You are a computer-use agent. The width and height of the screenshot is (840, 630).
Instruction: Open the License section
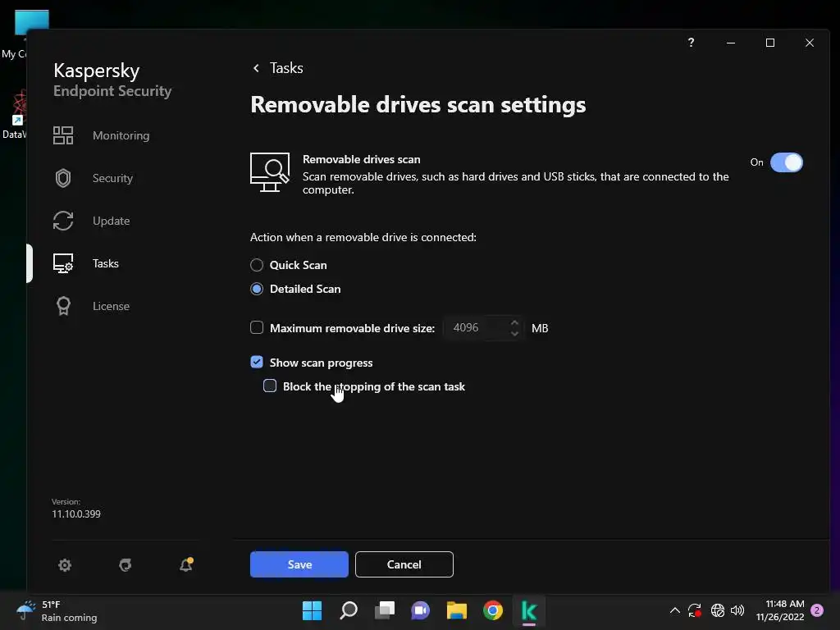(x=111, y=306)
